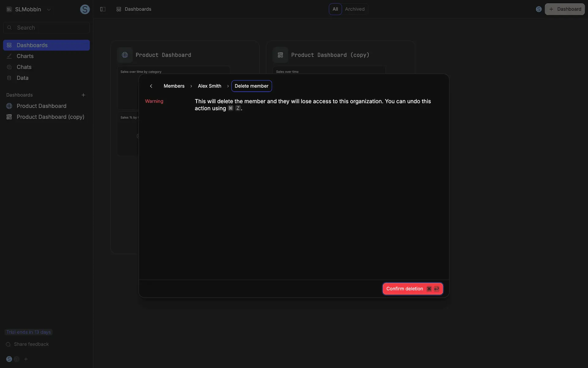
Task: Select the All filter toggle
Action: [x=335, y=9]
